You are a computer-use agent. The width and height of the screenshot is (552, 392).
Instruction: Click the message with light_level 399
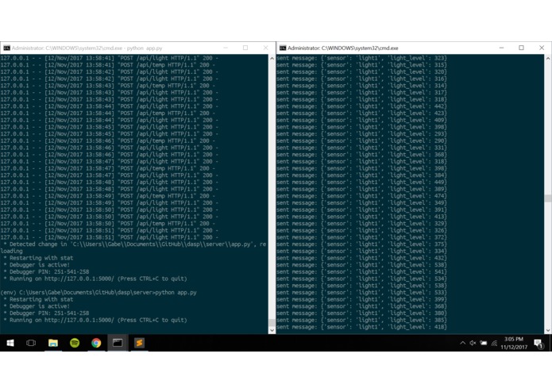361,299
